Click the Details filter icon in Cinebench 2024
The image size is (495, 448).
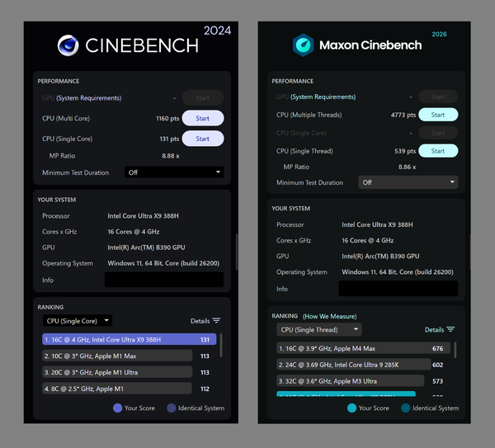[216, 321]
